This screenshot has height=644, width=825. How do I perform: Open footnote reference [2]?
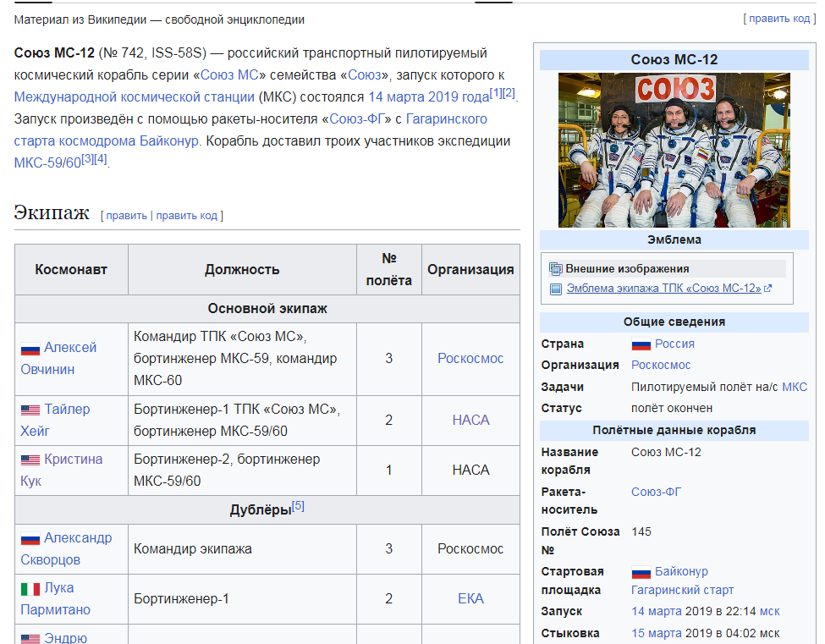click(x=509, y=93)
